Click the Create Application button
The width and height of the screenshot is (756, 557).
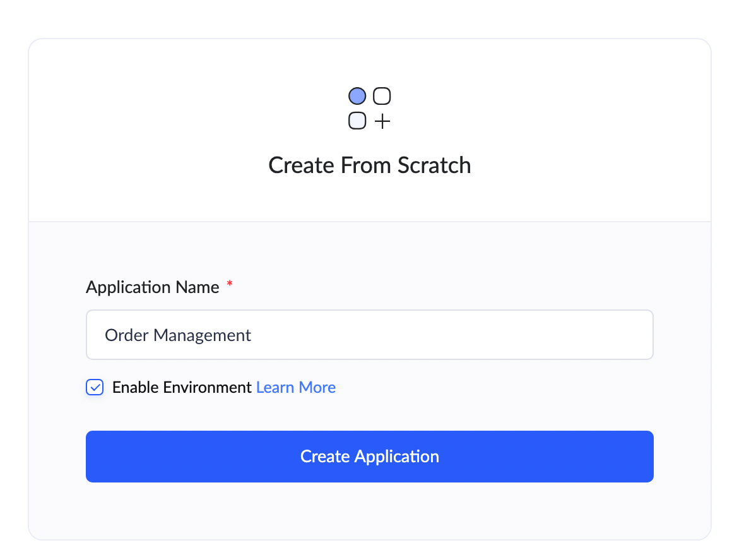pyautogui.click(x=369, y=457)
